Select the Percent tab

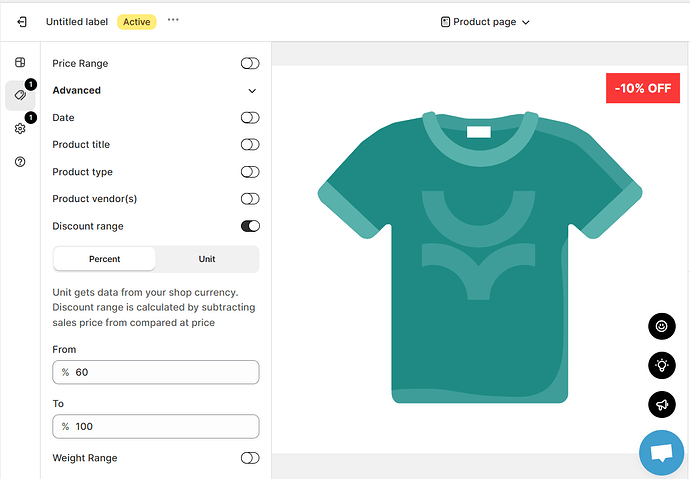tap(104, 259)
